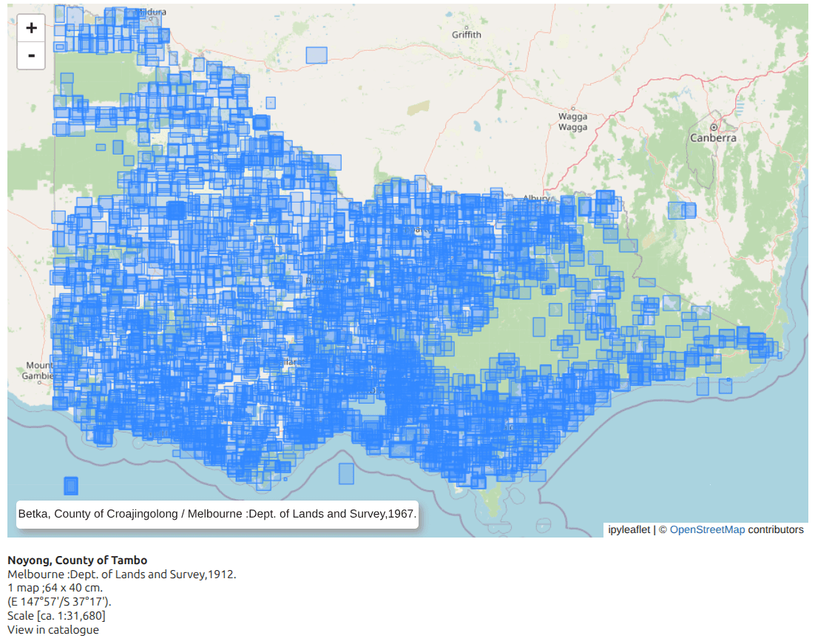Open the View in catalogue link
The image size is (815, 644).
pos(52,629)
